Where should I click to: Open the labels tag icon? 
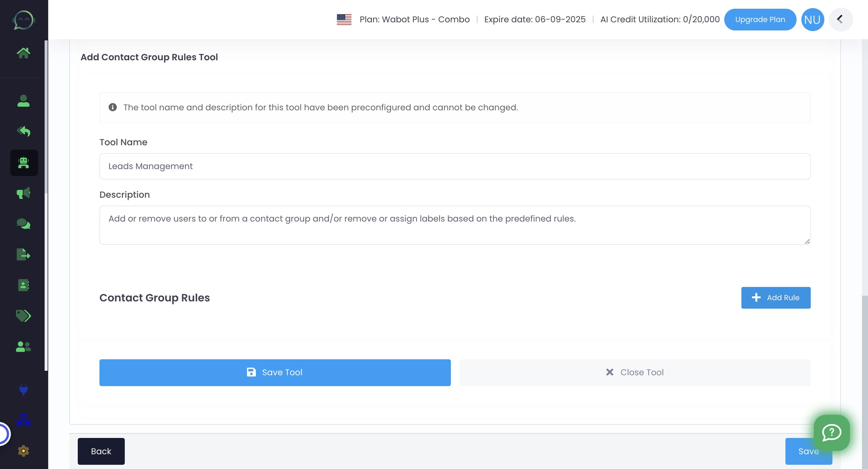(24, 316)
